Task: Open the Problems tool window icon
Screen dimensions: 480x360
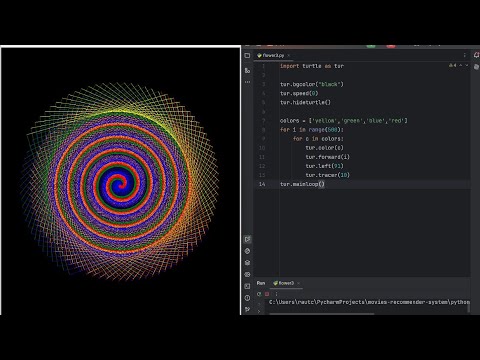Action: (247, 298)
